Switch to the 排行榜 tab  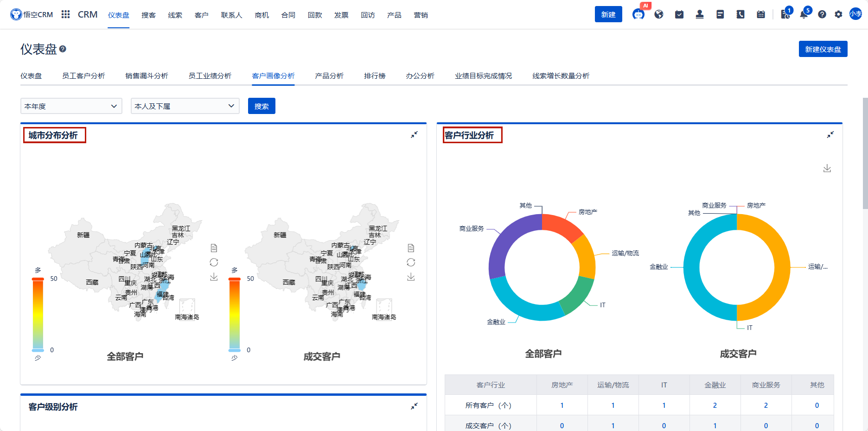(375, 76)
